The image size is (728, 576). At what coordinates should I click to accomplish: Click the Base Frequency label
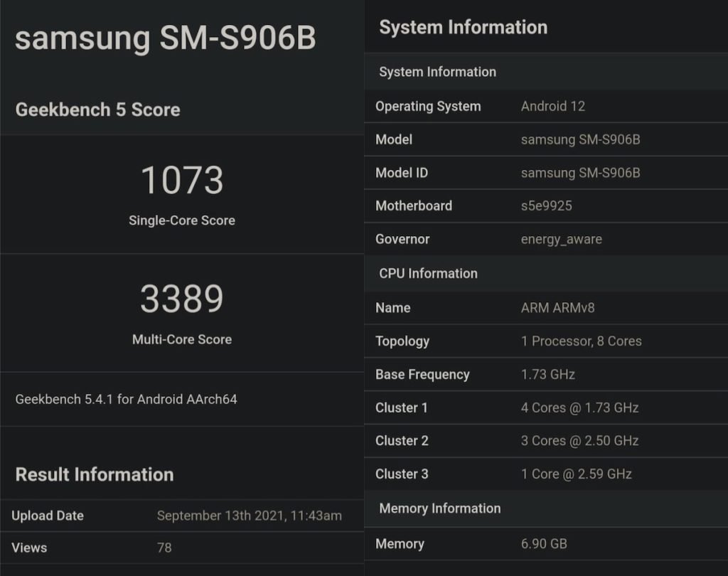[422, 374]
